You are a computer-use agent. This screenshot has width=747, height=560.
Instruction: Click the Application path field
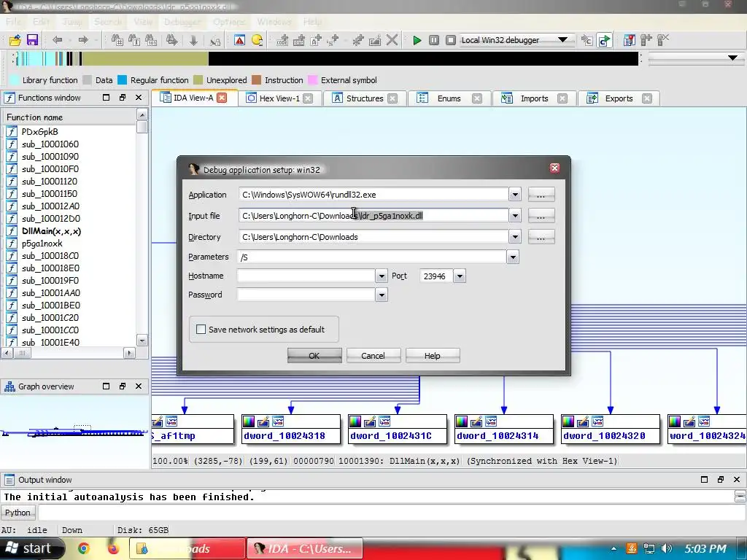(x=373, y=194)
